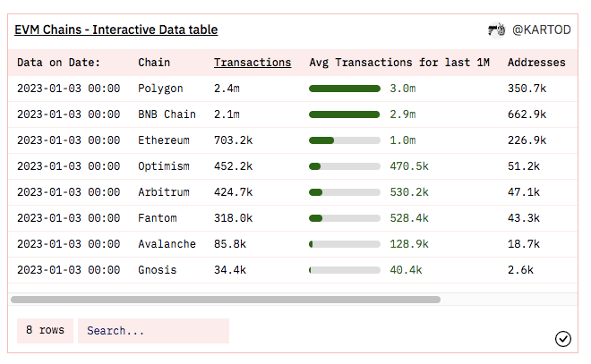This screenshot has width=591, height=364.
Task: Sort by the Addresses column header
Action: point(536,63)
